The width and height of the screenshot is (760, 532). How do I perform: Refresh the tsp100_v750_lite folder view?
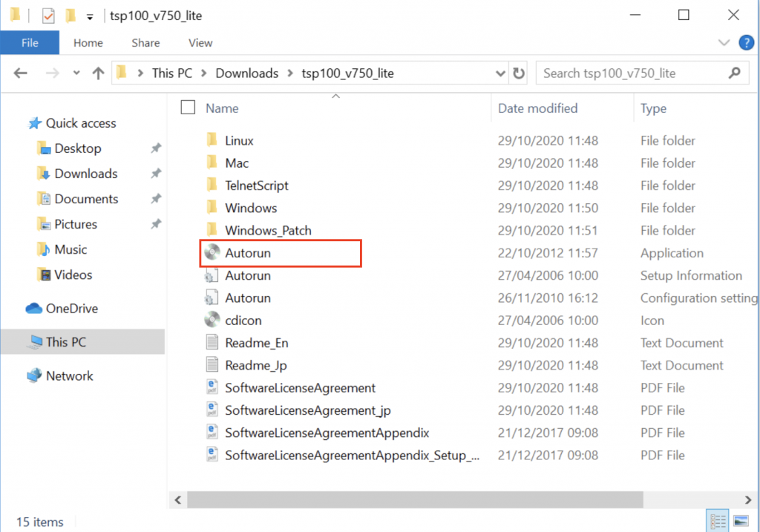coord(519,73)
